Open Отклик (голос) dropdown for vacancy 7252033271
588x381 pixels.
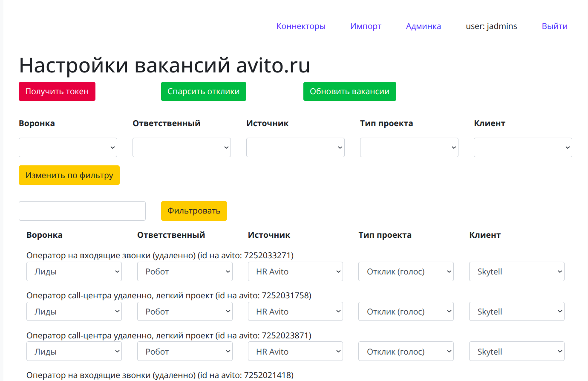[x=406, y=271]
